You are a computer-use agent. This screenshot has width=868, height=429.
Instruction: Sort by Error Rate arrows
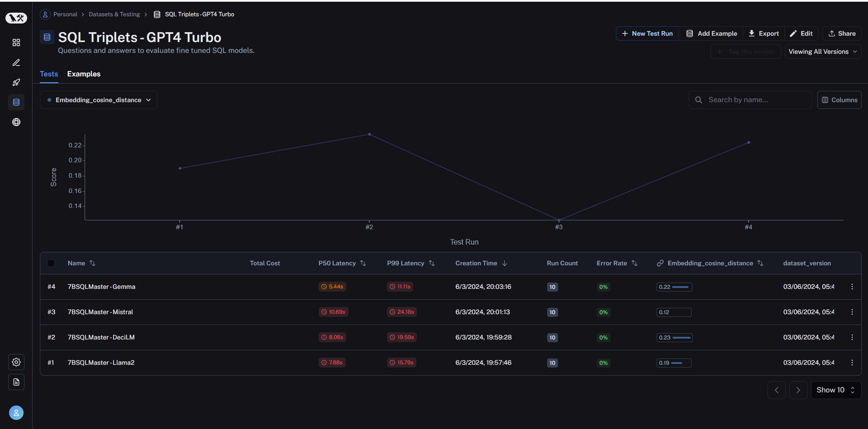(x=634, y=263)
